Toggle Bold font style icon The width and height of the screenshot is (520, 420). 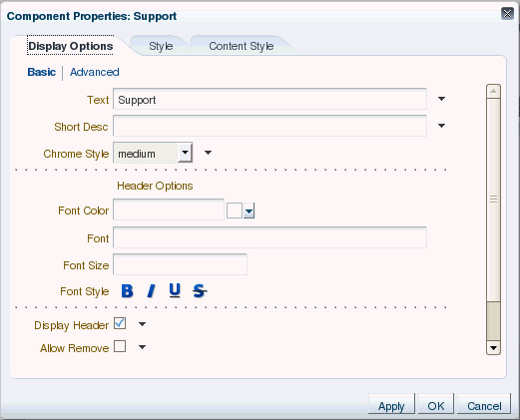click(x=127, y=291)
